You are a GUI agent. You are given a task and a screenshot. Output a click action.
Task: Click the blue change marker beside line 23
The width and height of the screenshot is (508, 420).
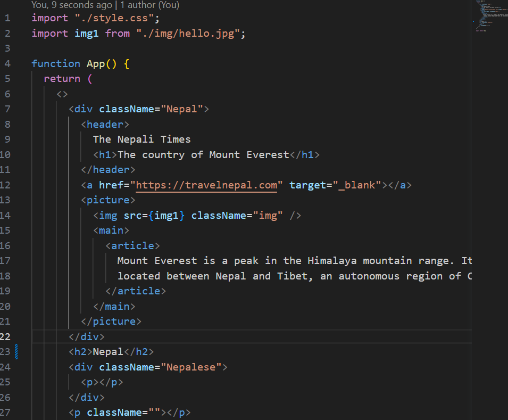point(16,352)
